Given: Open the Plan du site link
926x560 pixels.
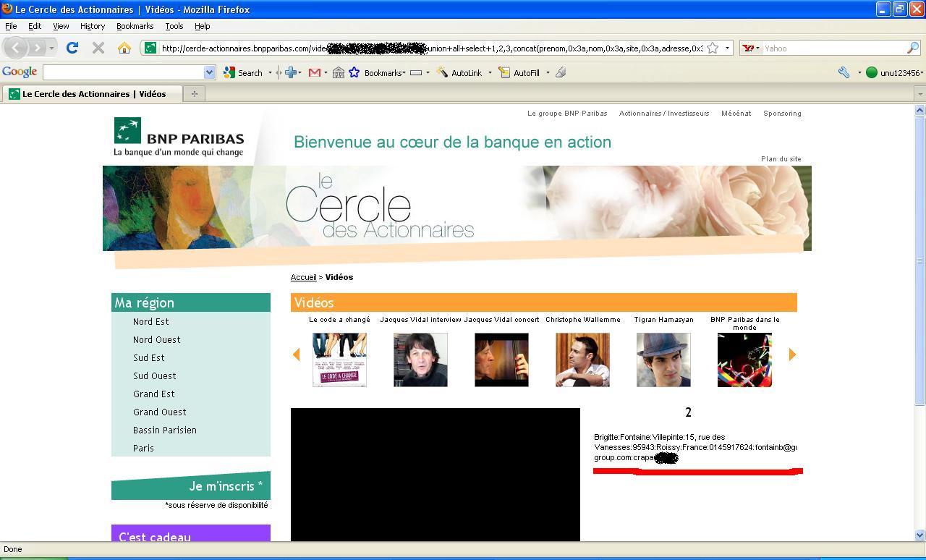Looking at the screenshot, I should pos(781,159).
